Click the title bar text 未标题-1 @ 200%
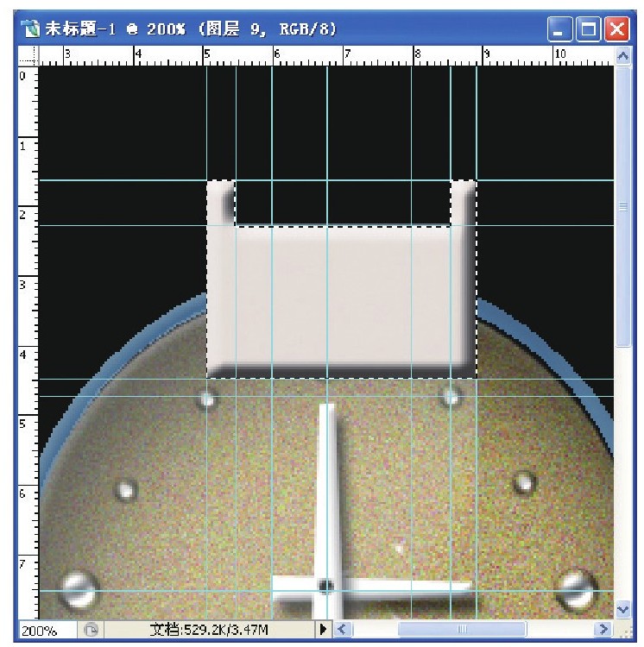644x647 pixels. coord(116,29)
